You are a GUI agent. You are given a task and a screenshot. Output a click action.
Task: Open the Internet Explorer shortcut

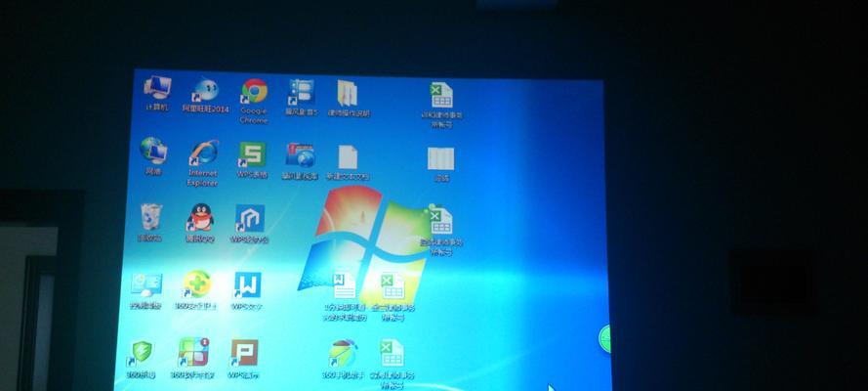point(202,163)
